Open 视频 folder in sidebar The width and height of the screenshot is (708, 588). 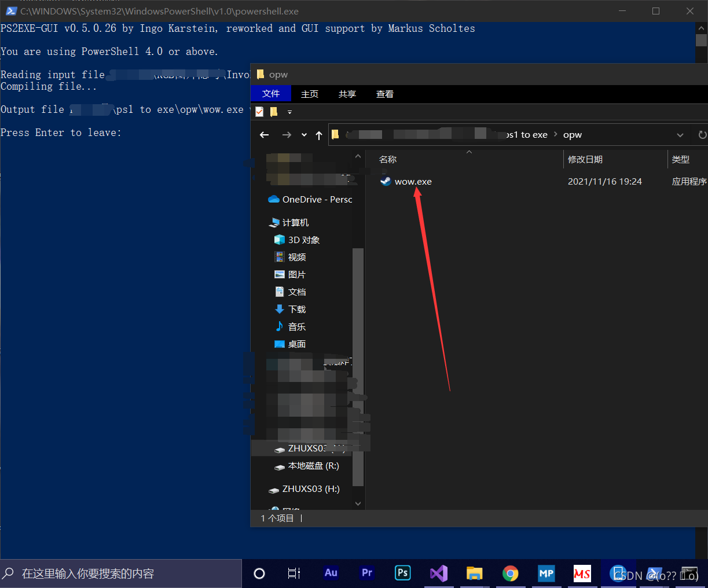coord(290,257)
